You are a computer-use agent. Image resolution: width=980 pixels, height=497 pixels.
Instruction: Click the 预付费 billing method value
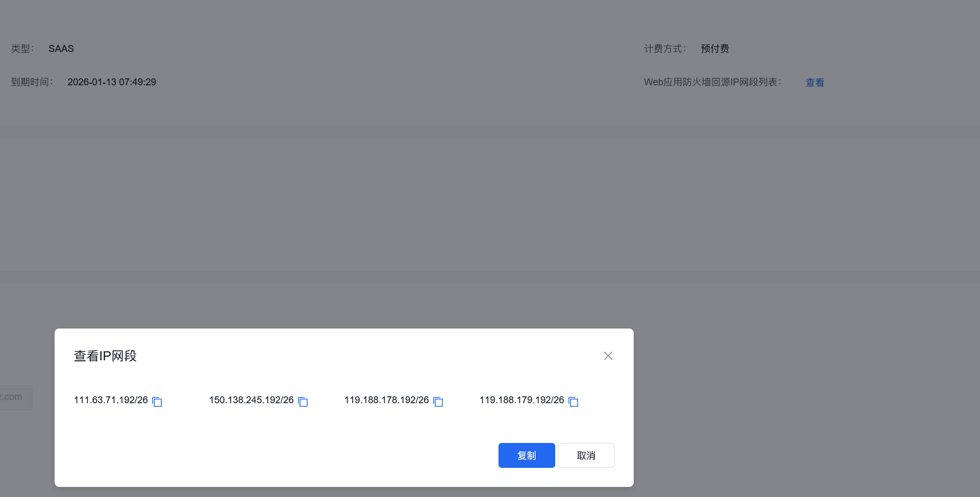tap(714, 48)
